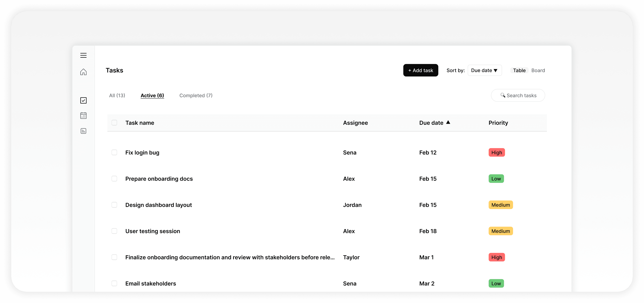The width and height of the screenshot is (644, 303).
Task: Switch to the Completed (7) tab
Action: point(196,95)
